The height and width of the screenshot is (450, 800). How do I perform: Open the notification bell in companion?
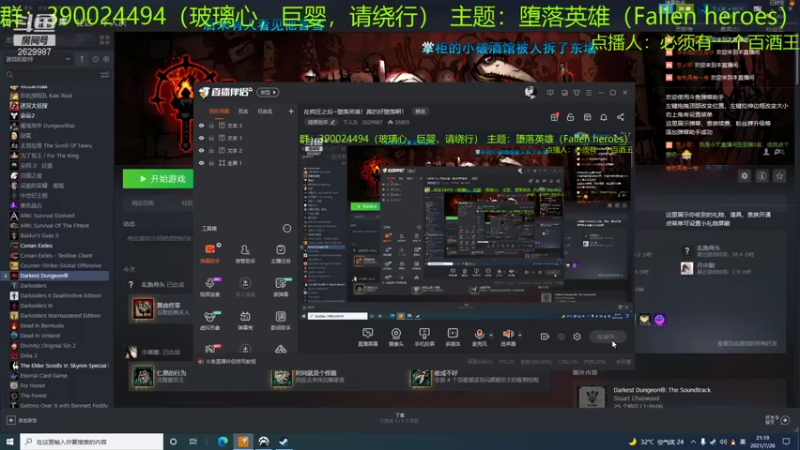pyautogui.click(x=604, y=117)
